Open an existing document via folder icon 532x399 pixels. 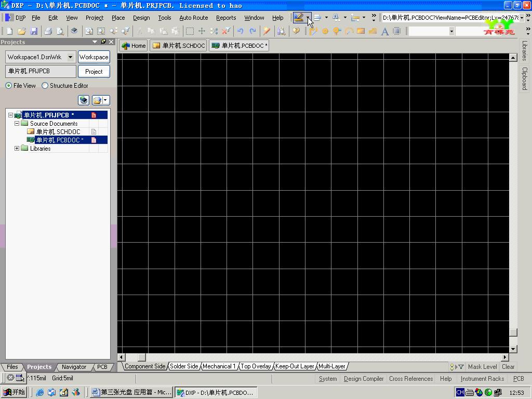22,31
